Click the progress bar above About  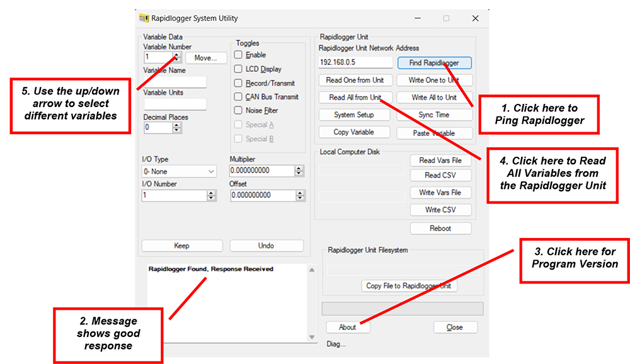(403, 309)
